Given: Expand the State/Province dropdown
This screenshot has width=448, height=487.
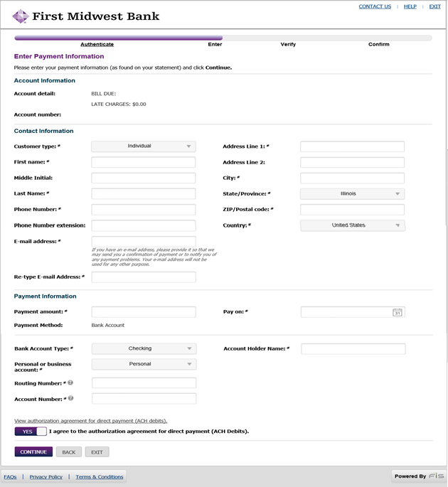Looking at the screenshot, I should tap(352, 193).
